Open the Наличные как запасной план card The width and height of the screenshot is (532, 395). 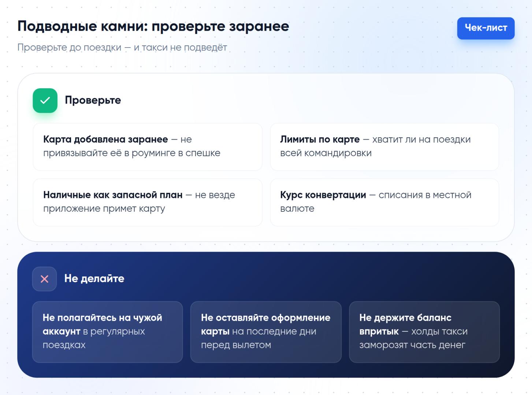pos(148,202)
